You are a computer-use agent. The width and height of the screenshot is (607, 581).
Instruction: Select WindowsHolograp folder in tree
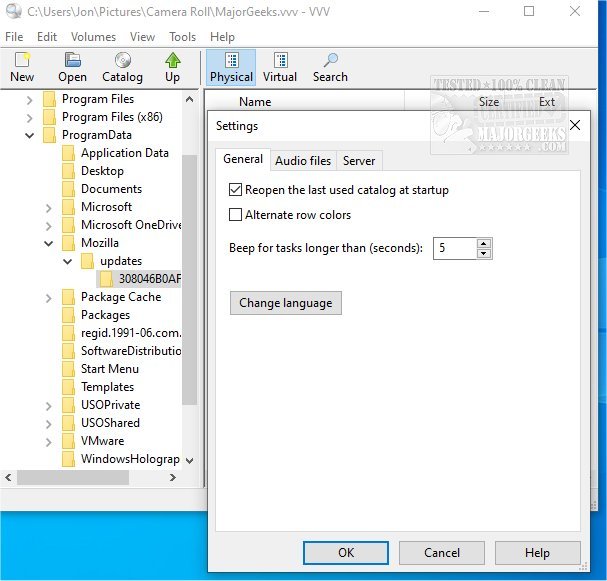coord(130,459)
